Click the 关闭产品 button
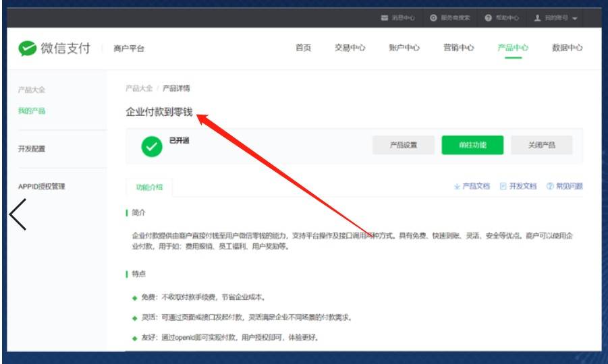Image resolution: width=608 pixels, height=364 pixels. pos(541,145)
